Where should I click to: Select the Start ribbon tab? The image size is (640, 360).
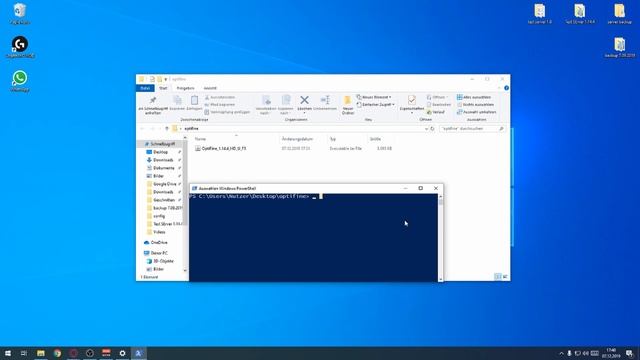163,88
